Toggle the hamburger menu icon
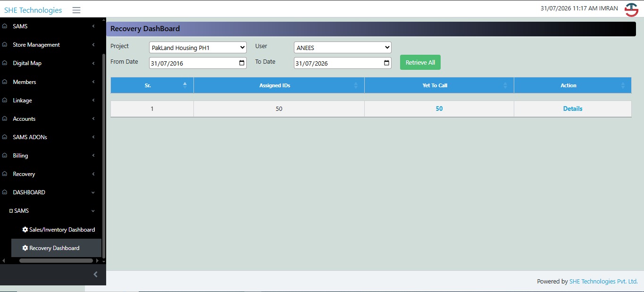Image resolution: width=644 pixels, height=292 pixels. tap(76, 10)
